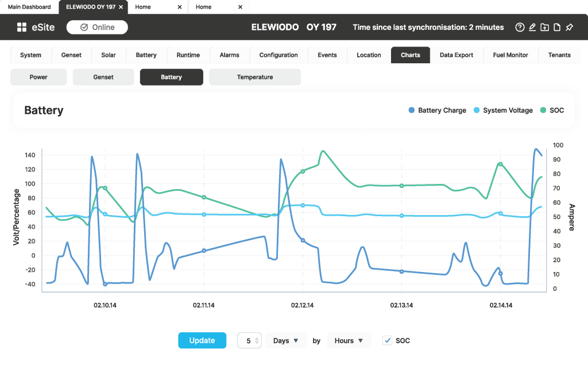
Task: Toggle System Voltage series in legend
Action: click(x=476, y=110)
